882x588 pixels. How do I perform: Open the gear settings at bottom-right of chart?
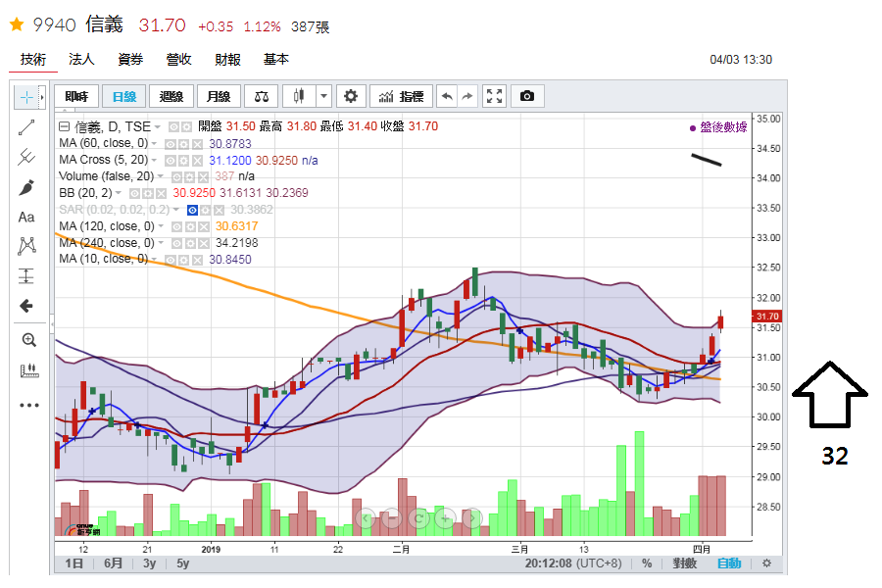tap(766, 563)
